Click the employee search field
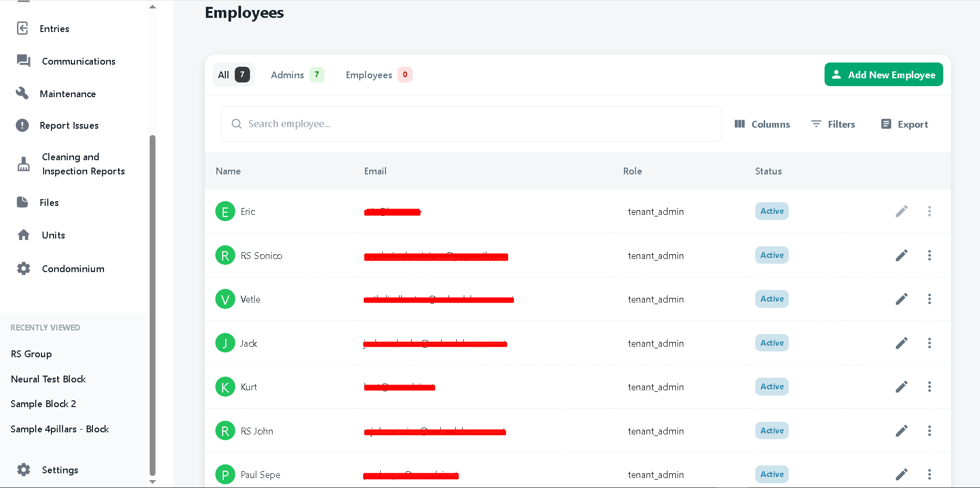The width and height of the screenshot is (980, 488). (x=471, y=124)
